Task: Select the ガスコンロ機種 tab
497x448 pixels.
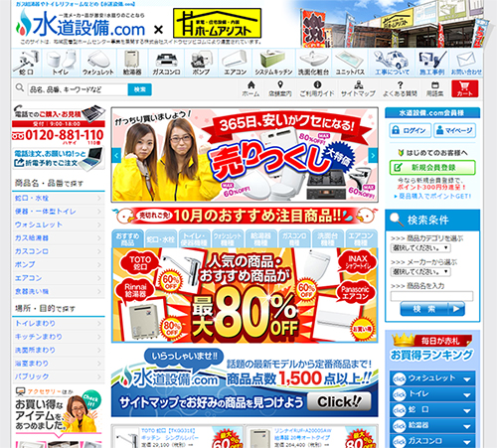Action: point(294,238)
